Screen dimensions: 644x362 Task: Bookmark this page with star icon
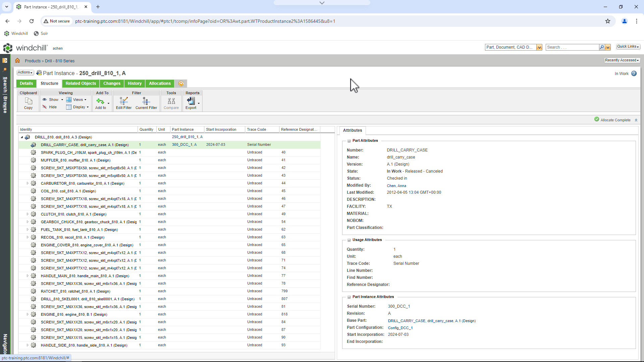[608, 21]
